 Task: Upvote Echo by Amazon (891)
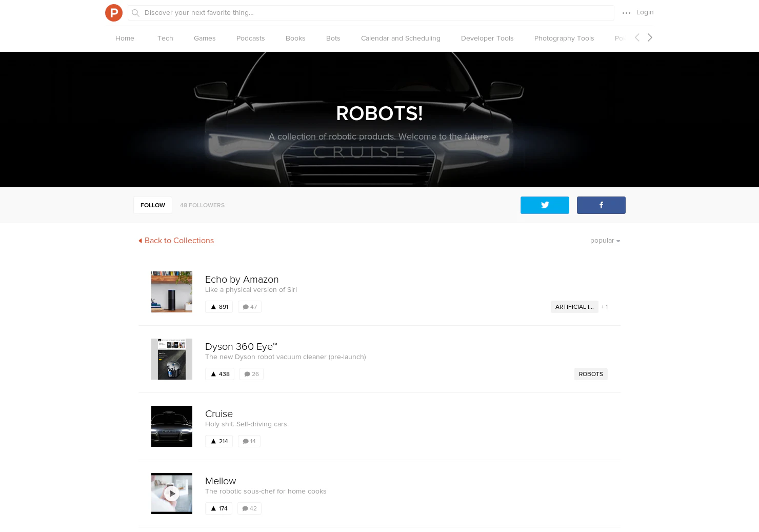coord(219,307)
